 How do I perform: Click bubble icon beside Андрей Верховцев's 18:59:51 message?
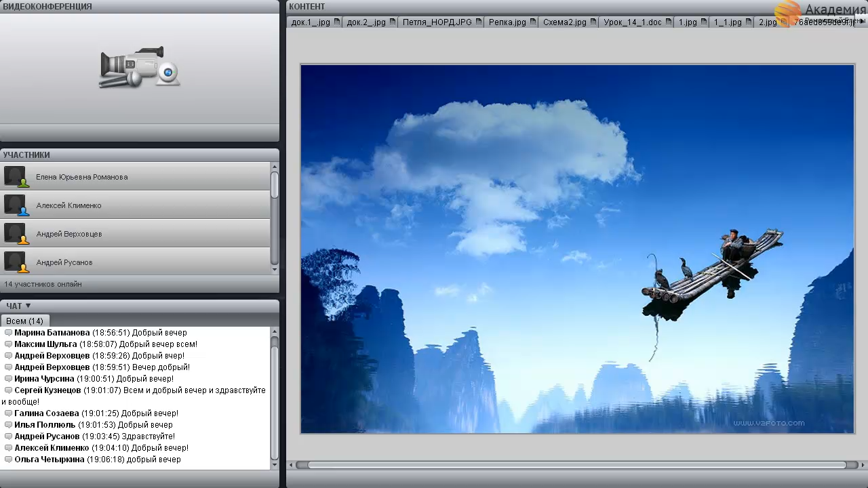[8, 367]
